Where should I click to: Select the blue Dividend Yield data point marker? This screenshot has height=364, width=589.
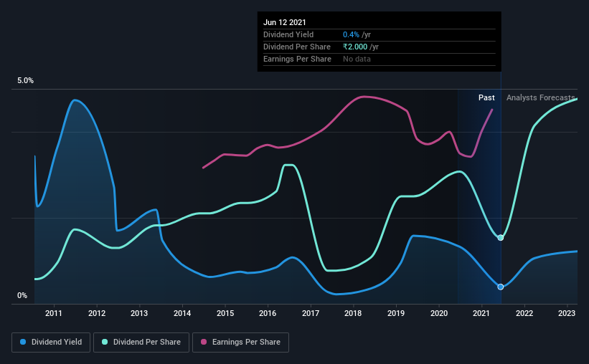[x=501, y=287]
